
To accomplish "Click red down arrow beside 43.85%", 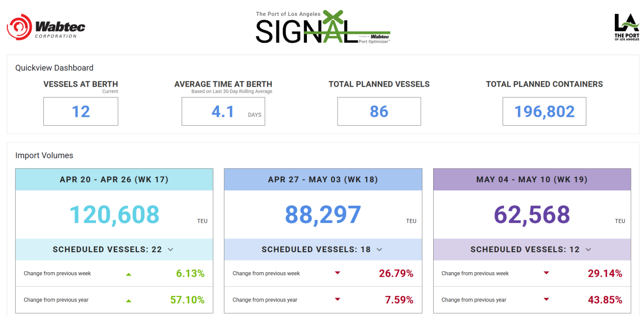I will tap(546, 300).
